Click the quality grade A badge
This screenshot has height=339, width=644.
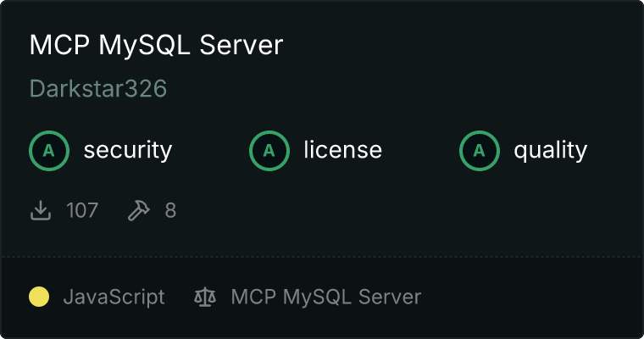coord(480,151)
